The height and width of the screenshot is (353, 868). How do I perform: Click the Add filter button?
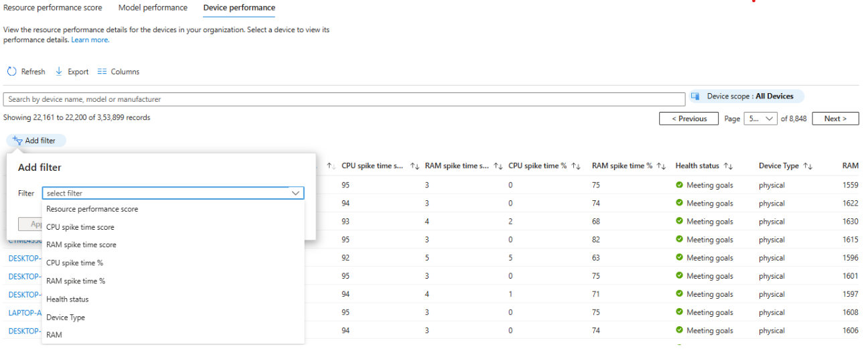click(x=36, y=141)
